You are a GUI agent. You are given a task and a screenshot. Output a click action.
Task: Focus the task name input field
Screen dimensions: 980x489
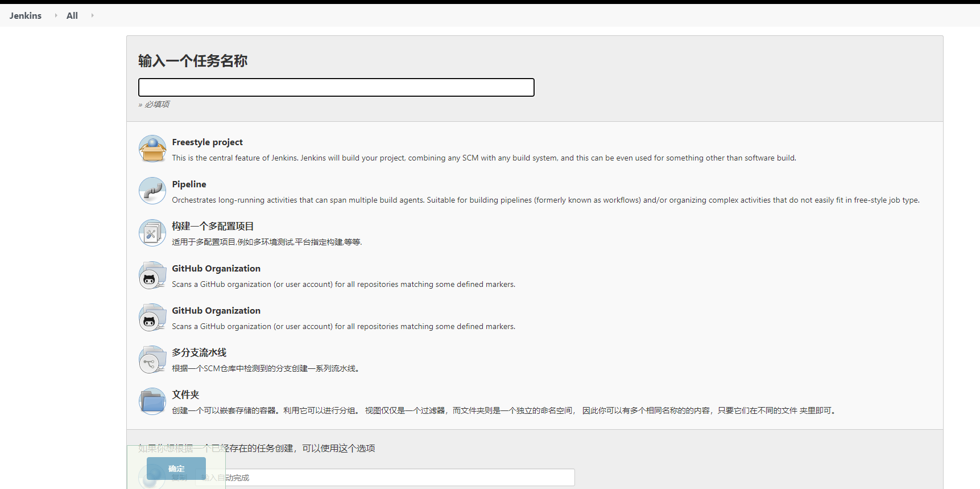pyautogui.click(x=336, y=88)
